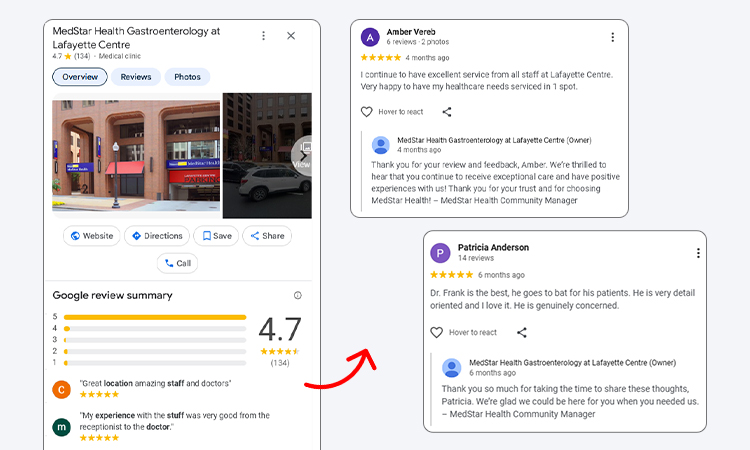
Task: Advance photos with the next arrow
Action: click(x=303, y=156)
